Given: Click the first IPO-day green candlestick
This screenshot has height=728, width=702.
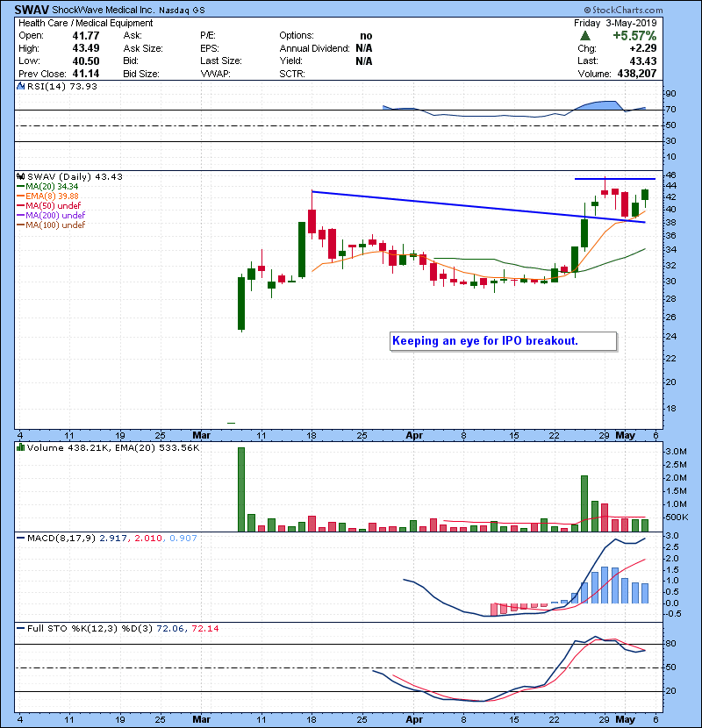Looking at the screenshot, I should 241,303.
